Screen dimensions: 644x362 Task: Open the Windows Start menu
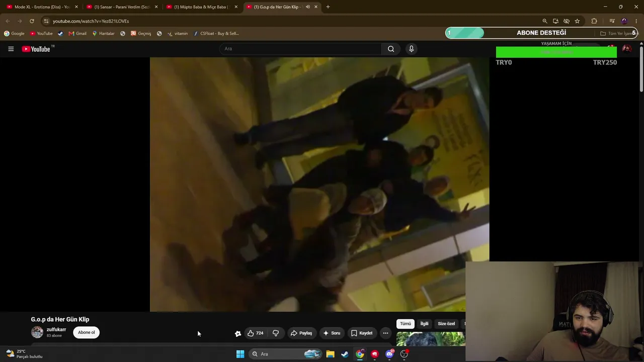point(240,354)
